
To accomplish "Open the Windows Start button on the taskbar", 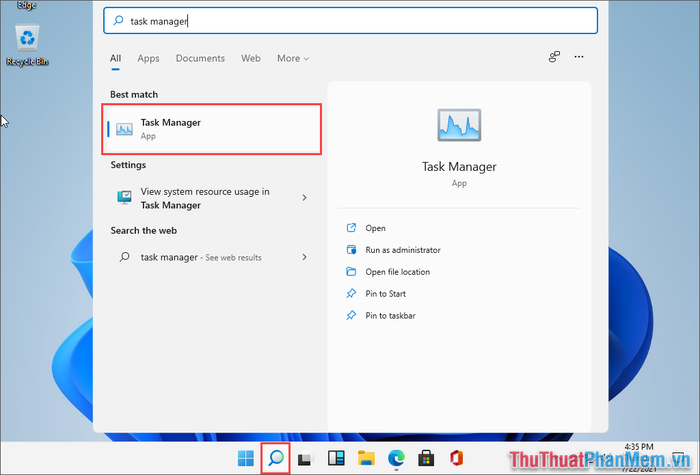I will (x=246, y=458).
